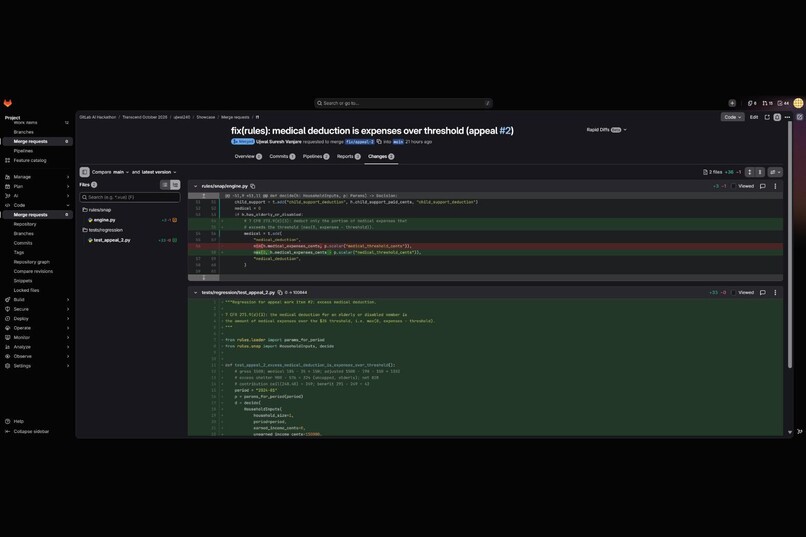The image size is (806, 537).
Task: Copy rules/snap/engine.py file path icon
Action: (252, 186)
